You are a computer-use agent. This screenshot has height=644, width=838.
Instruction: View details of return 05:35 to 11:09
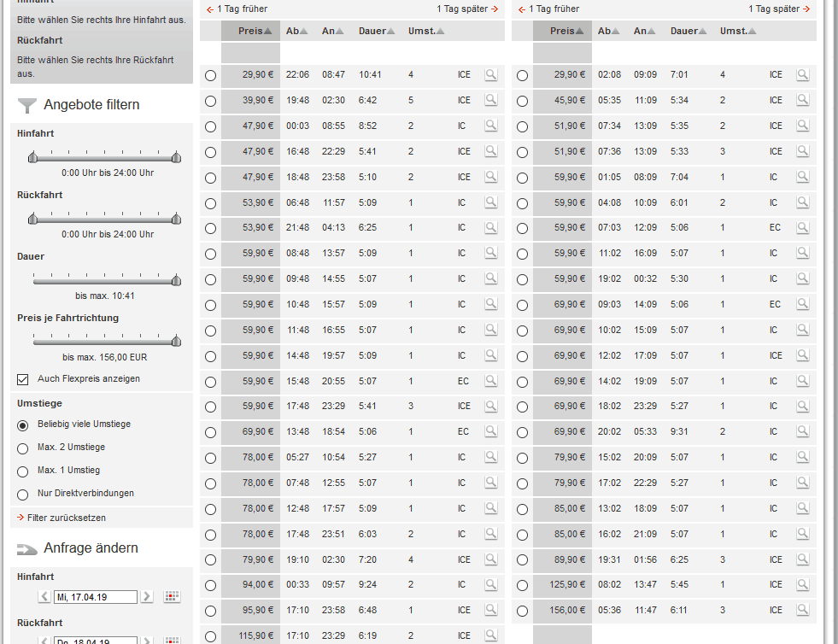(802, 101)
